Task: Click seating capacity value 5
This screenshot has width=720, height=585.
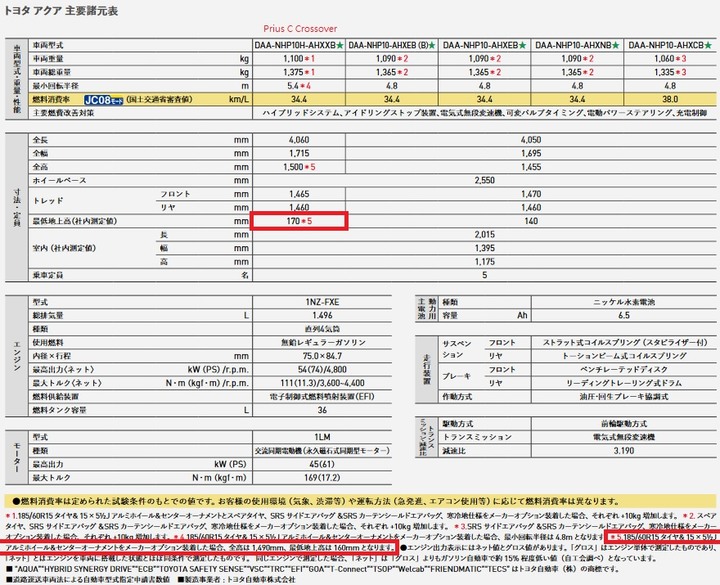Action: click(x=484, y=276)
